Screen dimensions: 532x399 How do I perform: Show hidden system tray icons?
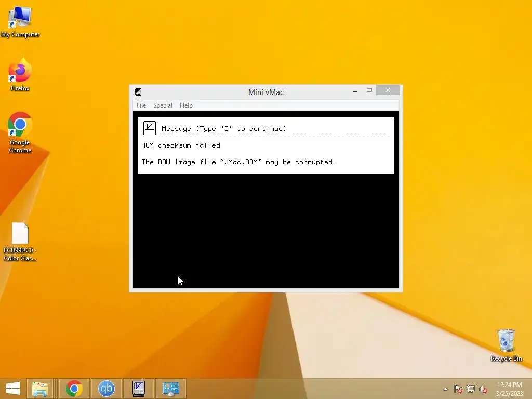pyautogui.click(x=445, y=389)
